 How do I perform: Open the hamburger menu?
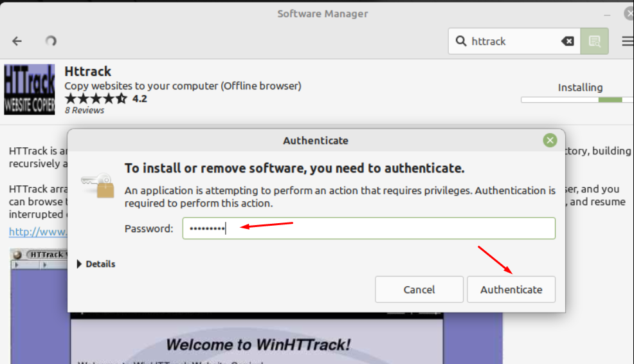tap(628, 41)
